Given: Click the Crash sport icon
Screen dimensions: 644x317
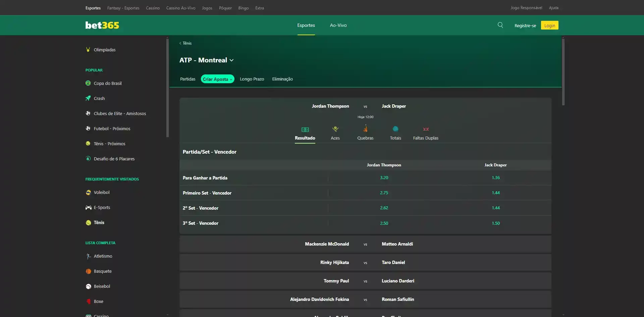Looking at the screenshot, I should click(88, 98).
